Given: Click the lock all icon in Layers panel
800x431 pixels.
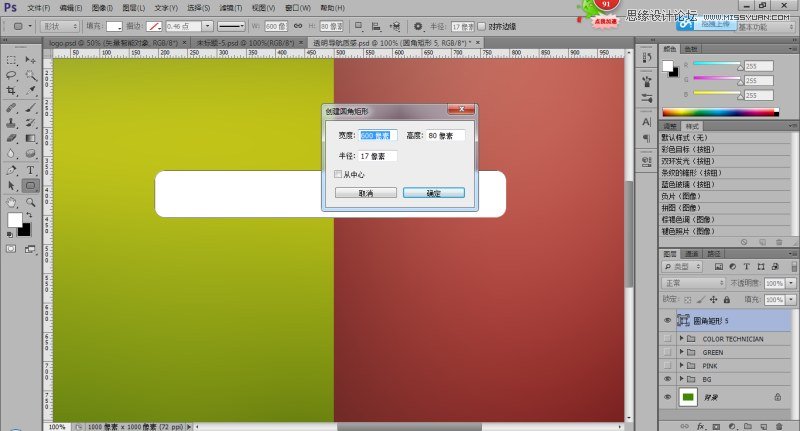Looking at the screenshot, I should coord(727,299).
